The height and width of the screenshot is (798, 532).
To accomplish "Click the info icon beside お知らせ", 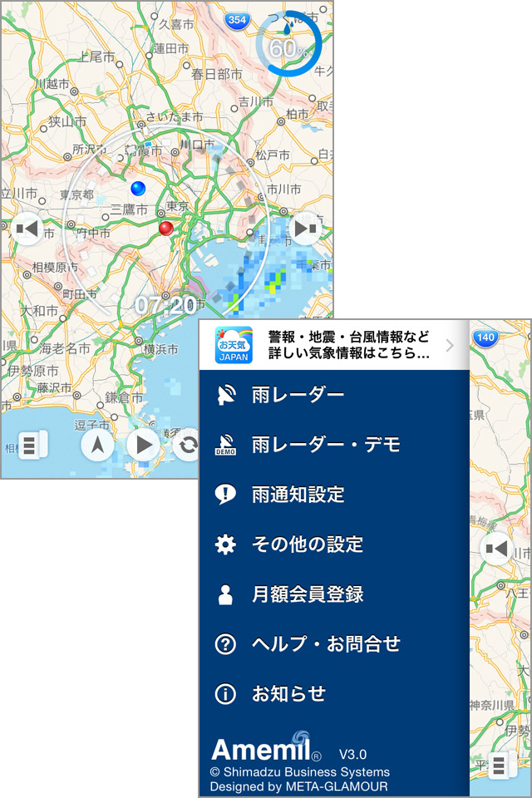I will click(225, 694).
